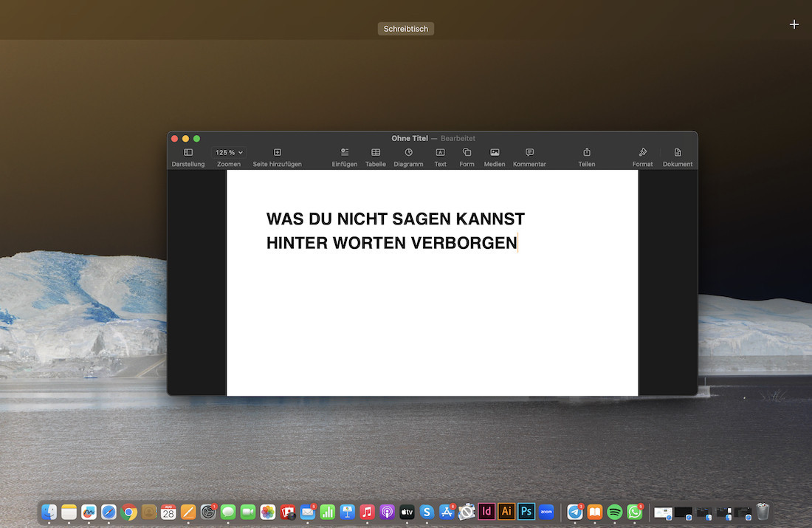Image resolution: width=812 pixels, height=528 pixels.
Task: Click the Diagramm chart icon
Action: click(408, 153)
